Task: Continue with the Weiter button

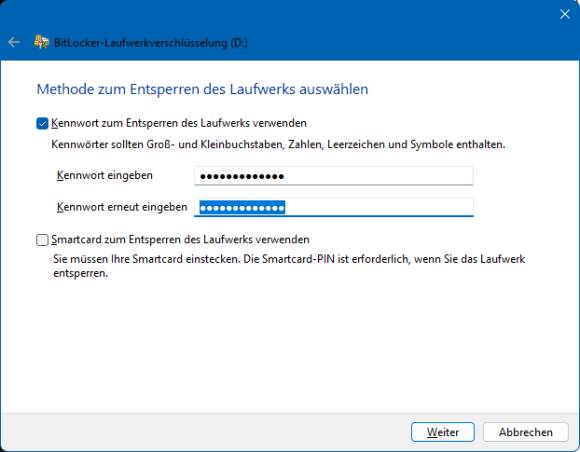Action: (443, 432)
